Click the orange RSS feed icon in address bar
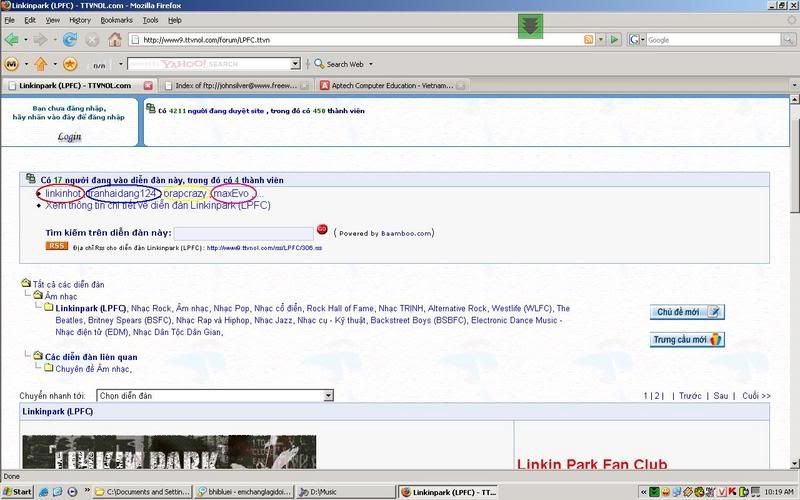The width and height of the screenshot is (800, 500). point(588,39)
